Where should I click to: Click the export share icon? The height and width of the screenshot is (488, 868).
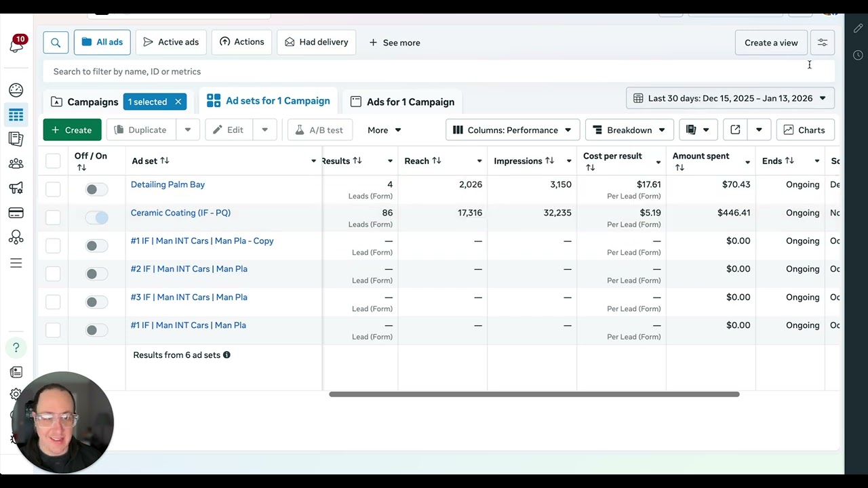point(735,130)
